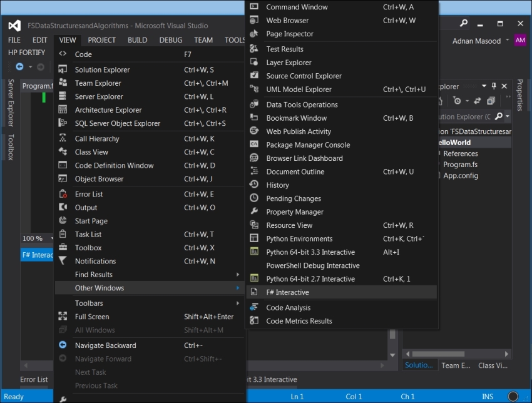The image size is (532, 403).
Task: Click the Python Environments icon
Action: [x=254, y=238]
